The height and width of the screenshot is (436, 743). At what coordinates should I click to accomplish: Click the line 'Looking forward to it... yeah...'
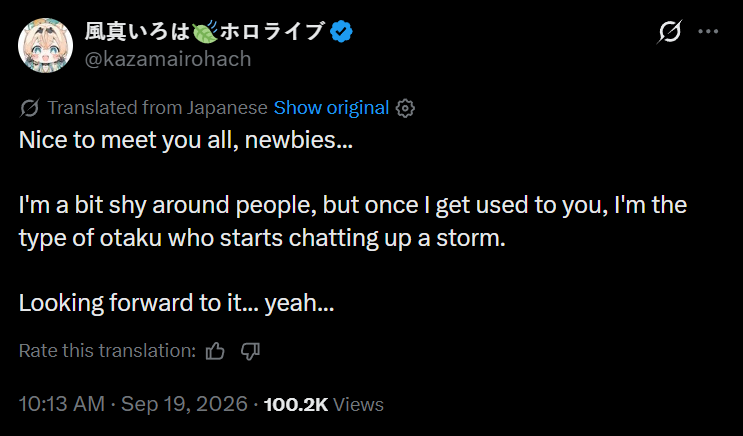[176, 303]
